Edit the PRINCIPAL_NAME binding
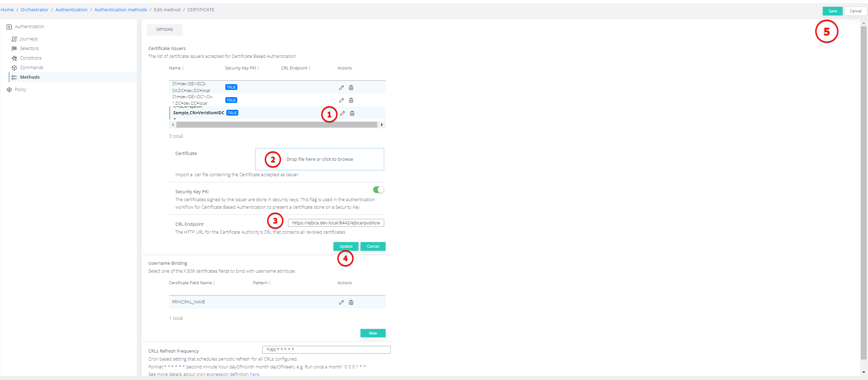Viewport: 868px width, 380px height. click(x=341, y=302)
